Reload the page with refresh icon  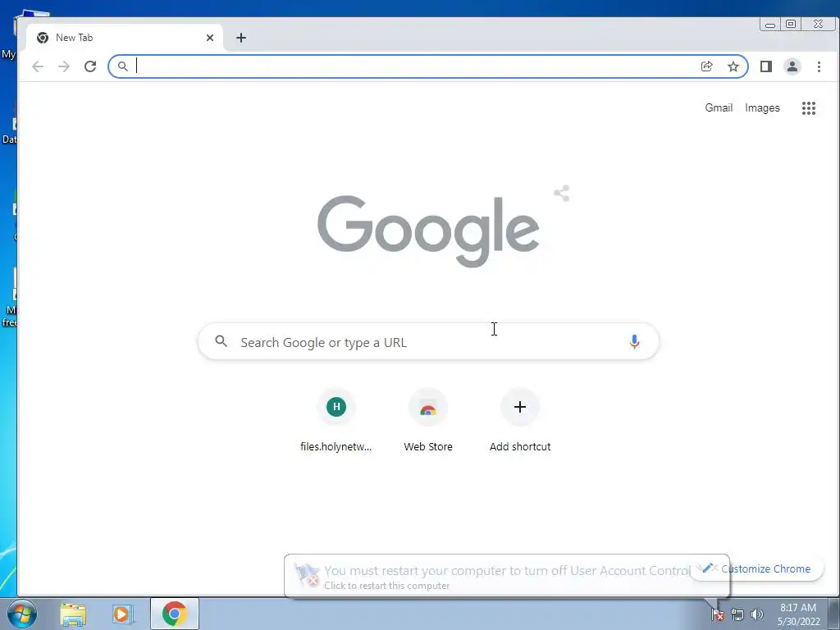click(x=90, y=66)
